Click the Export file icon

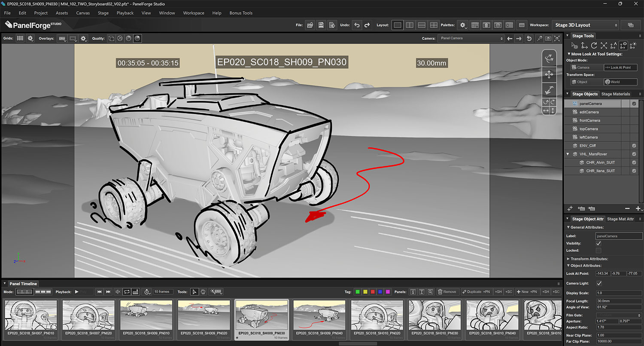click(332, 25)
